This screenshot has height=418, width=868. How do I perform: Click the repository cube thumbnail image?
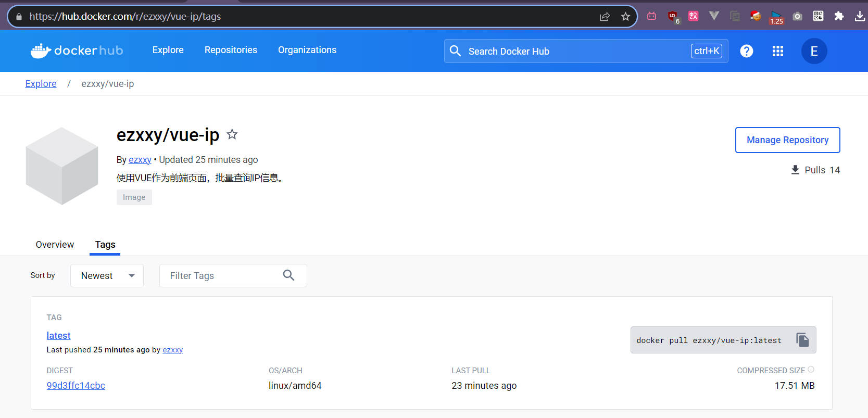(x=62, y=166)
